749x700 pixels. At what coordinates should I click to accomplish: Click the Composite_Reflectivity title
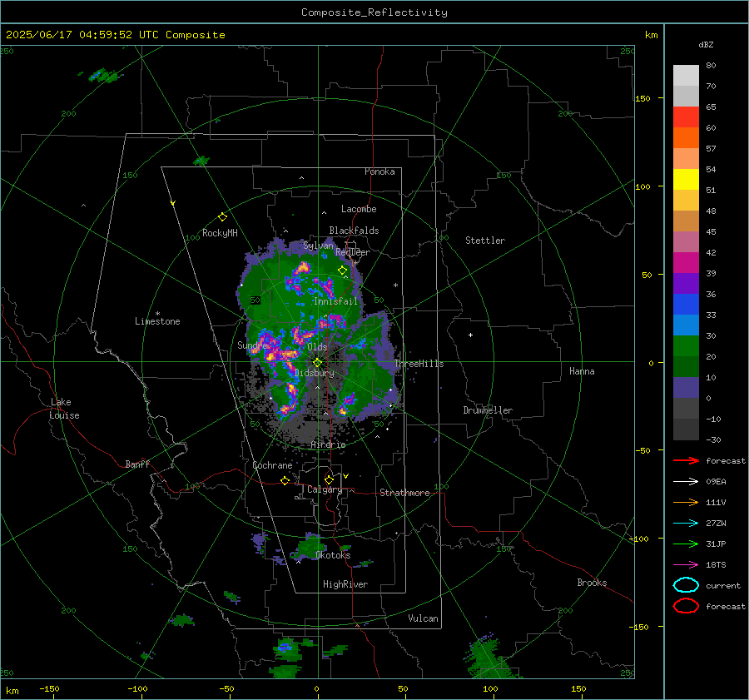point(374,12)
